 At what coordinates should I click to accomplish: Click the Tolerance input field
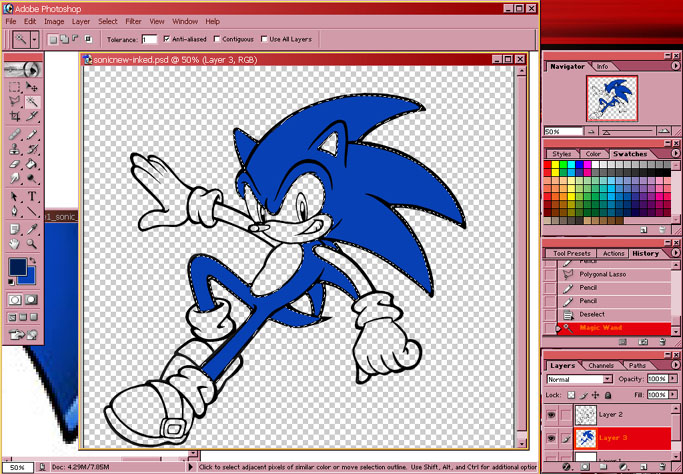click(149, 39)
